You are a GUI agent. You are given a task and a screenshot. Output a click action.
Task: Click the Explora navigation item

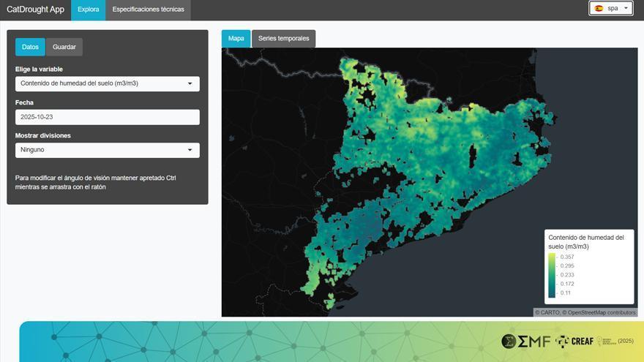(x=88, y=10)
